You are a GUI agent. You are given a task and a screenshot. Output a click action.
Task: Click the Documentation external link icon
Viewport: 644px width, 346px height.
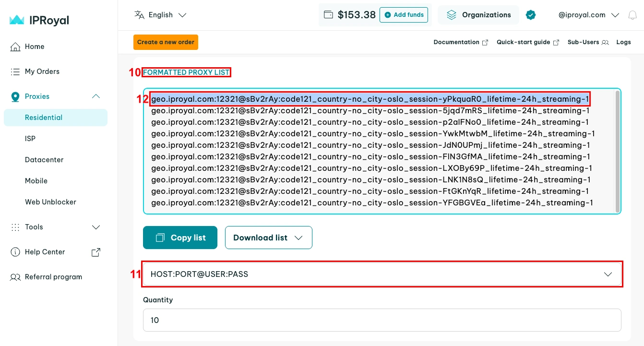(485, 42)
